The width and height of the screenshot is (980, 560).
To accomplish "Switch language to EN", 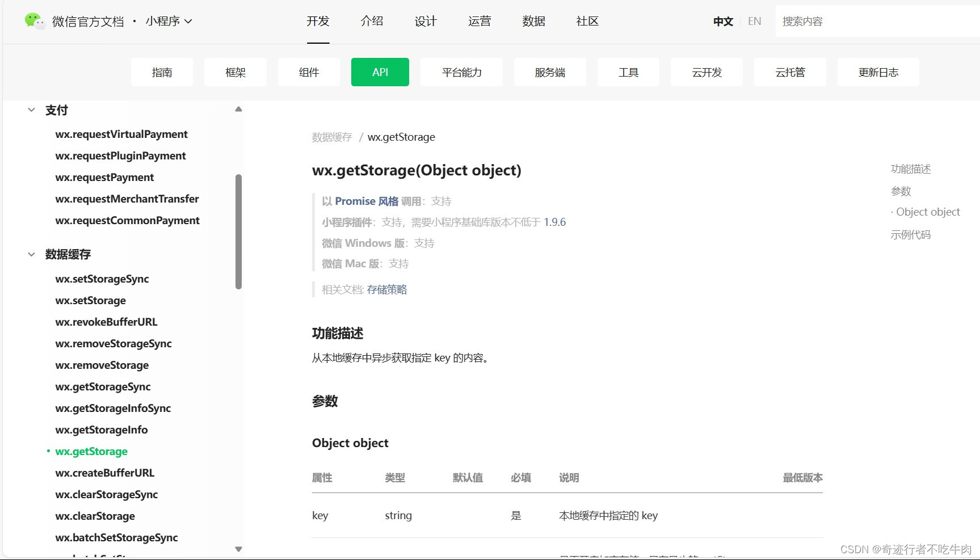I will (754, 21).
